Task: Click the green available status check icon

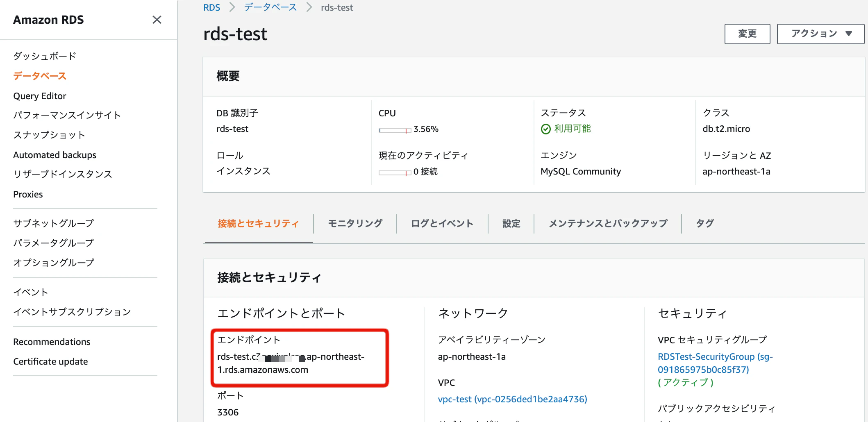Action: 545,129
